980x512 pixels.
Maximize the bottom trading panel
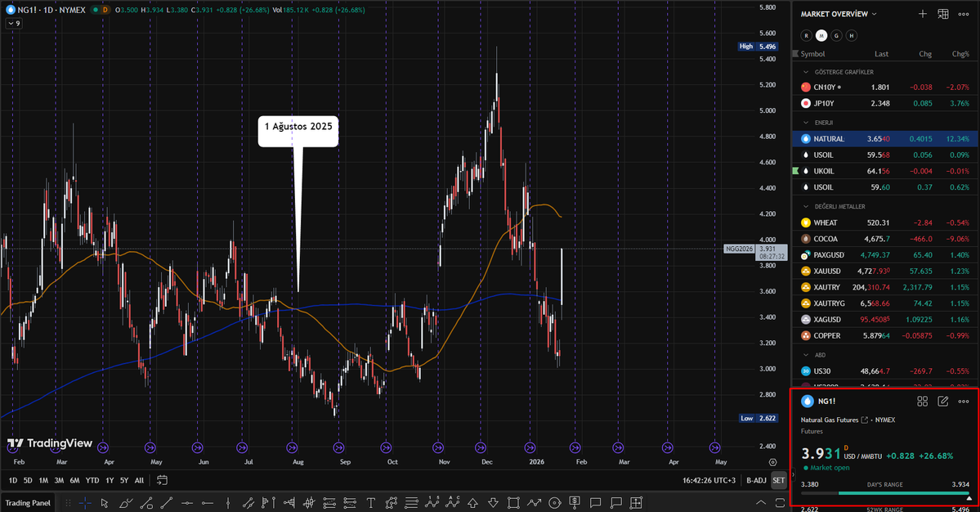[x=780, y=503]
